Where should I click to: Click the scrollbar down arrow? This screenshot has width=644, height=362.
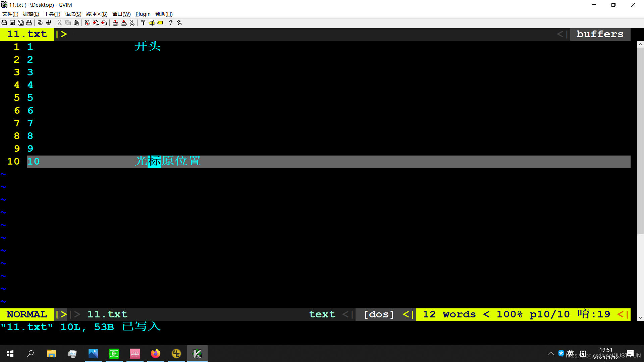[640, 317]
